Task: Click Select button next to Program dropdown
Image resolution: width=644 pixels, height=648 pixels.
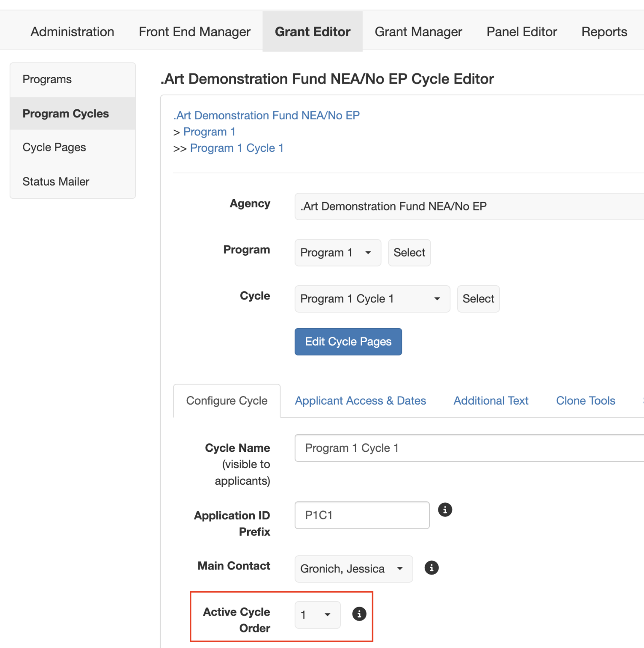Action: pyautogui.click(x=409, y=253)
